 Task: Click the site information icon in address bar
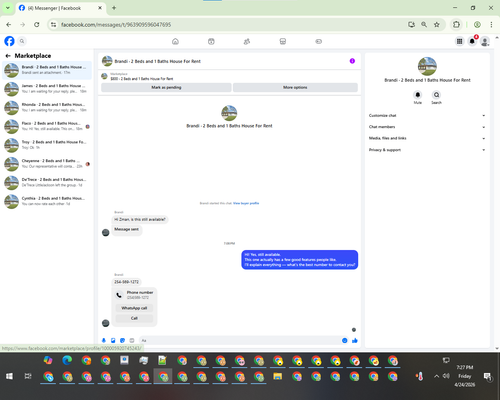point(54,25)
